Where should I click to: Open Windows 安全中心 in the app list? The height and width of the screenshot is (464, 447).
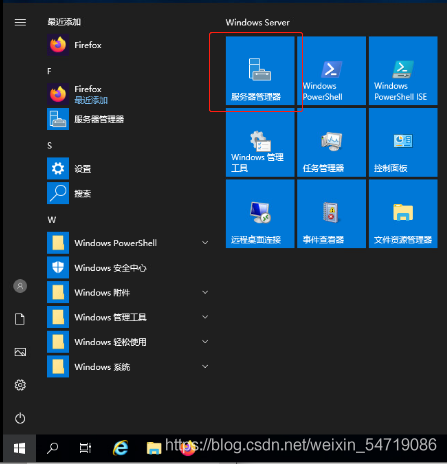click(128, 268)
